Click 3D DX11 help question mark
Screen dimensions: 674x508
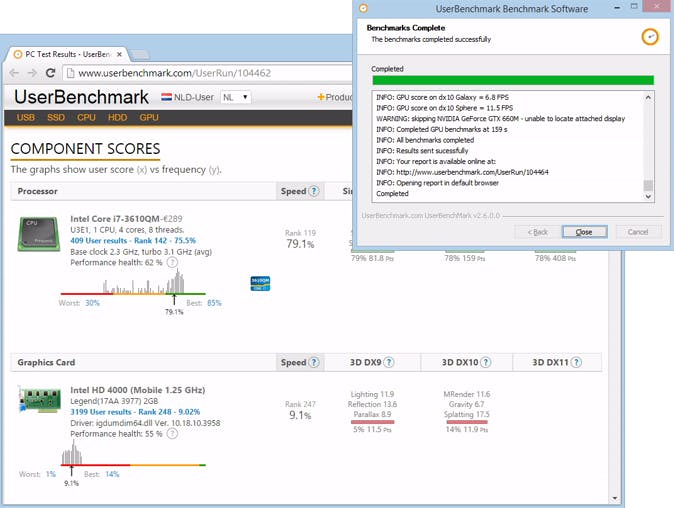576,362
